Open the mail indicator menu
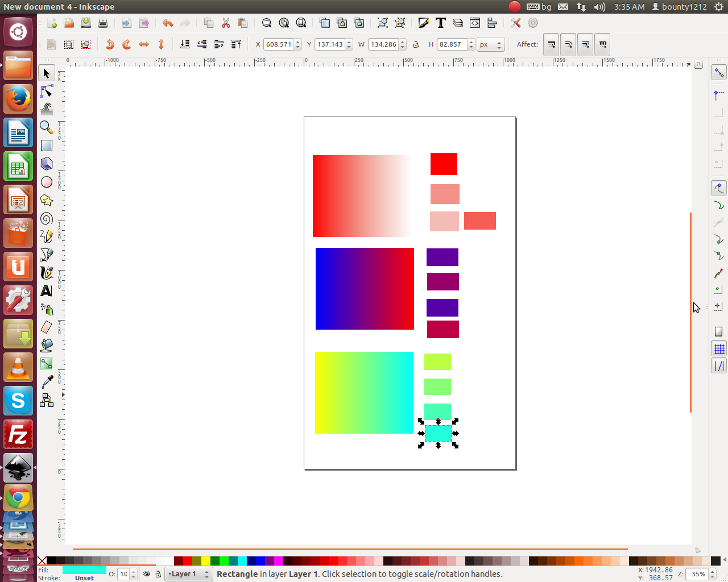 563,7
